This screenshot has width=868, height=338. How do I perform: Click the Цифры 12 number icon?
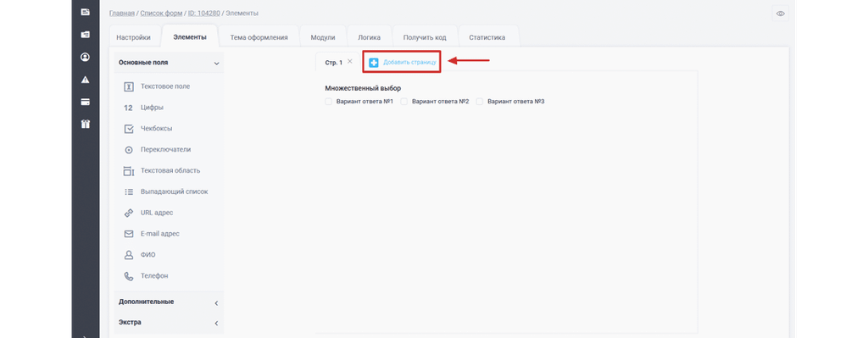tap(129, 108)
